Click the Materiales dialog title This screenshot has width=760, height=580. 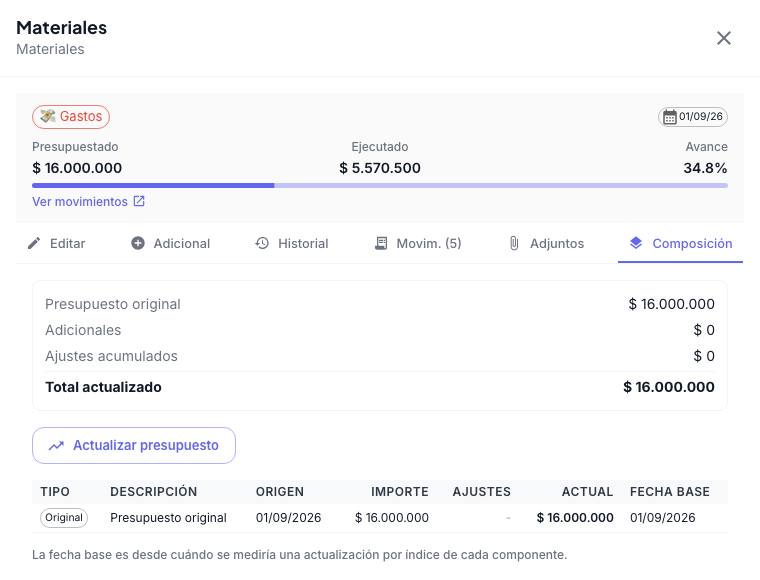[62, 28]
